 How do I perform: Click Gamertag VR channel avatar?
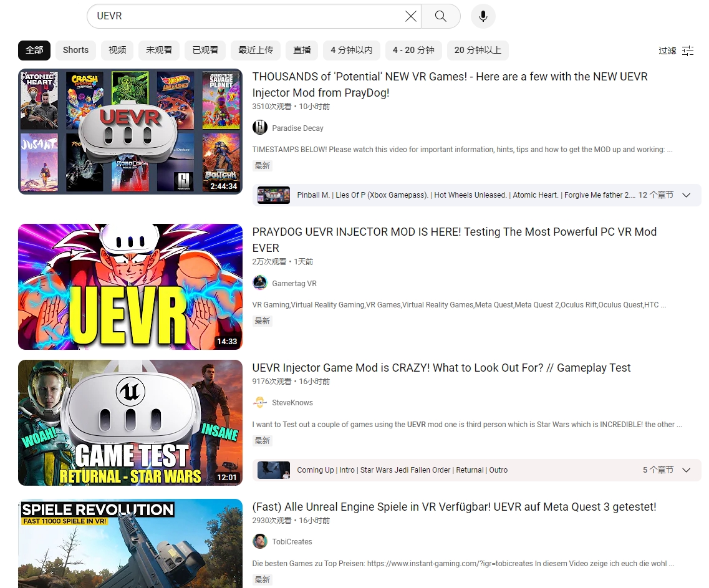pos(260,283)
